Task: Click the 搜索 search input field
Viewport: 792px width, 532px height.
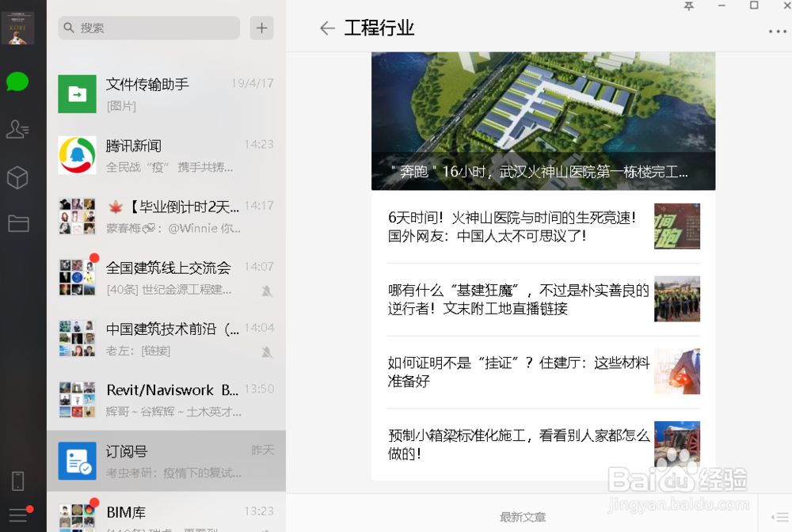Action: point(149,28)
